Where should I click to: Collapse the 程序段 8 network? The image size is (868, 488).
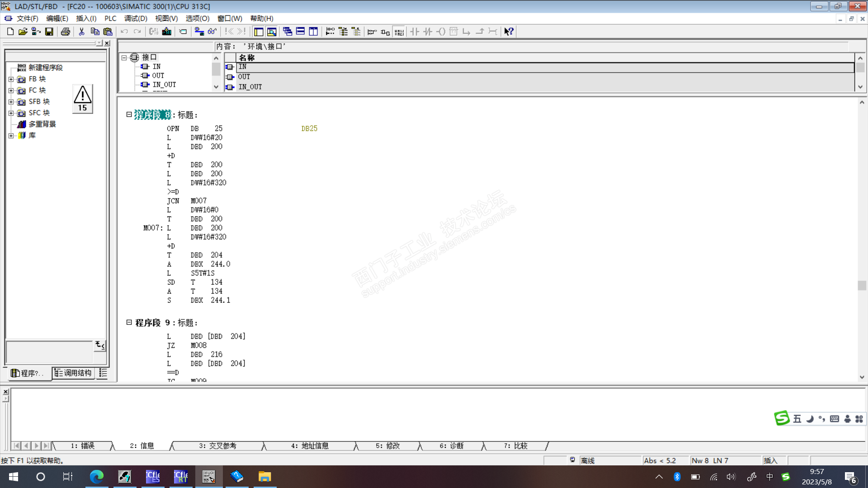[129, 115]
